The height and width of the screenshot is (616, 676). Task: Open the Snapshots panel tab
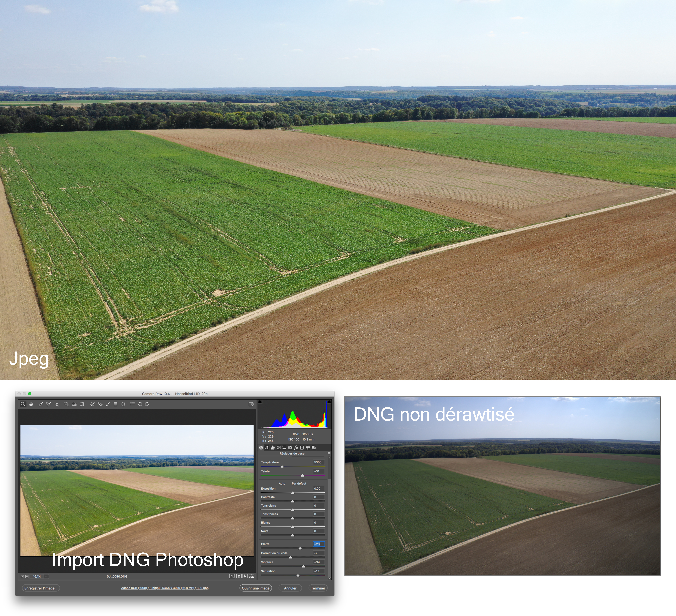[x=314, y=448]
